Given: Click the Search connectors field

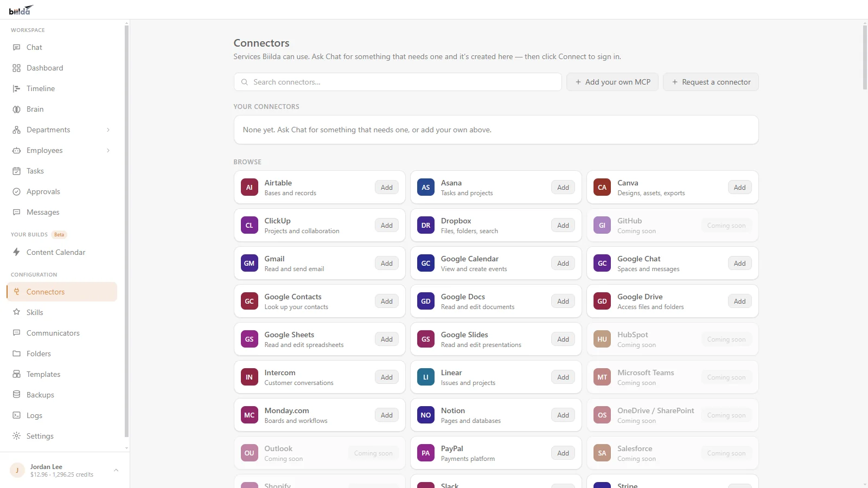Looking at the screenshot, I should (x=398, y=82).
